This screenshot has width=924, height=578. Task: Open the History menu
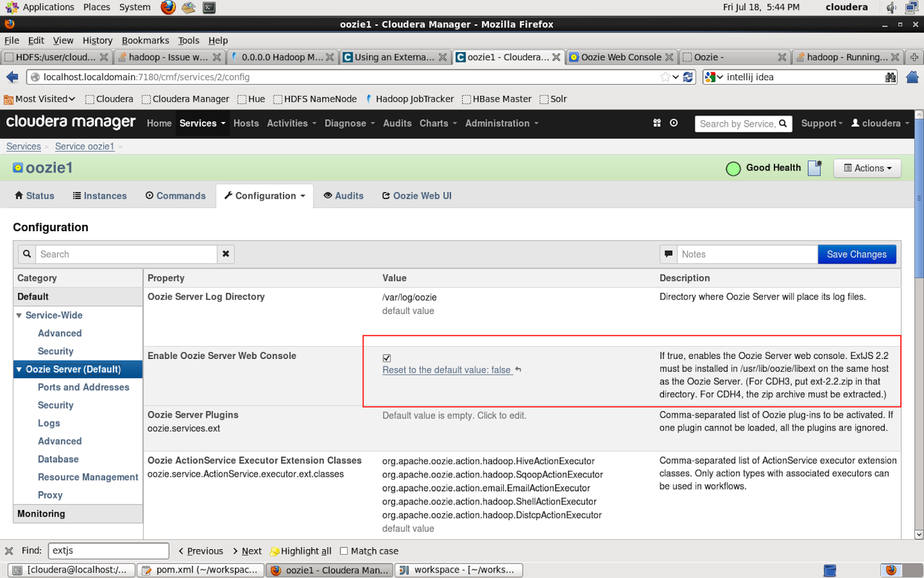coord(98,40)
